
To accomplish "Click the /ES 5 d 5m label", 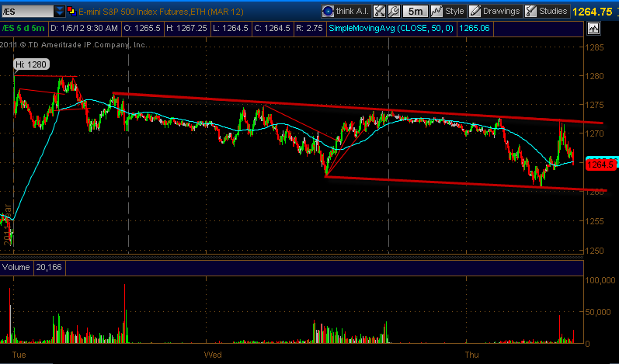I will pos(23,29).
